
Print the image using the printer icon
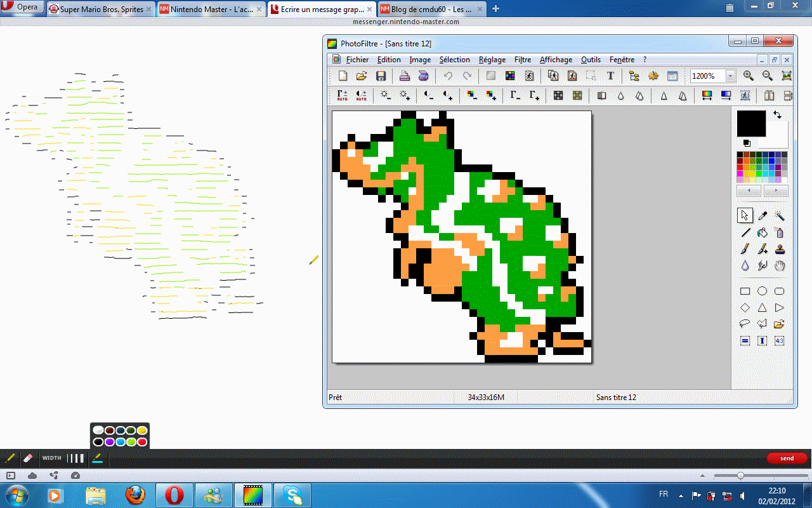click(404, 76)
